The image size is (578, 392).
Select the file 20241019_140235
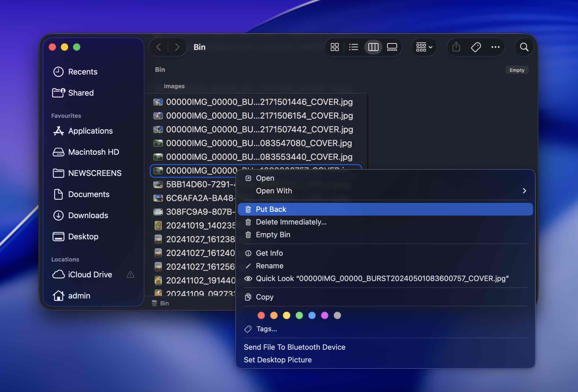coord(193,225)
